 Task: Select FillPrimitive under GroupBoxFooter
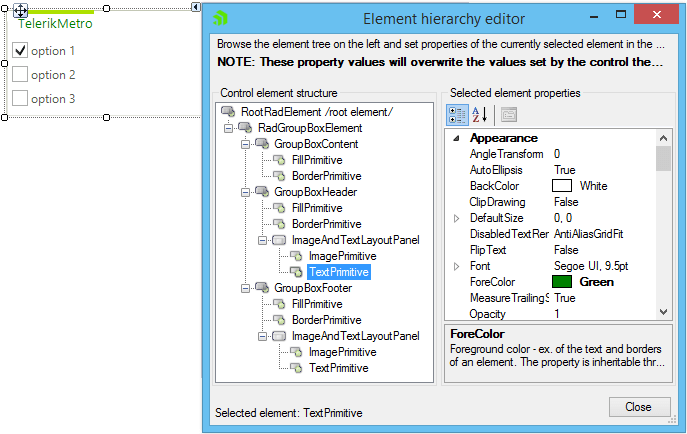pyautogui.click(x=317, y=304)
